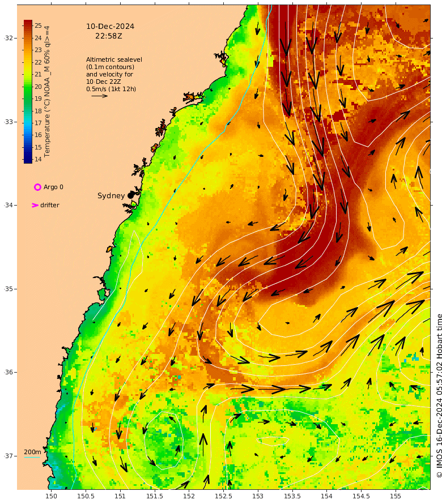Viewport: 442px width, 504px height.
Task: Click the Sydney city label
Action: tap(111, 196)
